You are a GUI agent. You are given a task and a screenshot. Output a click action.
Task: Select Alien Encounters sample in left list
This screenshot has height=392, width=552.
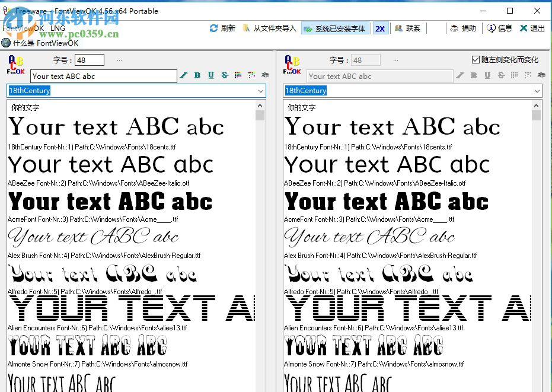click(131, 308)
